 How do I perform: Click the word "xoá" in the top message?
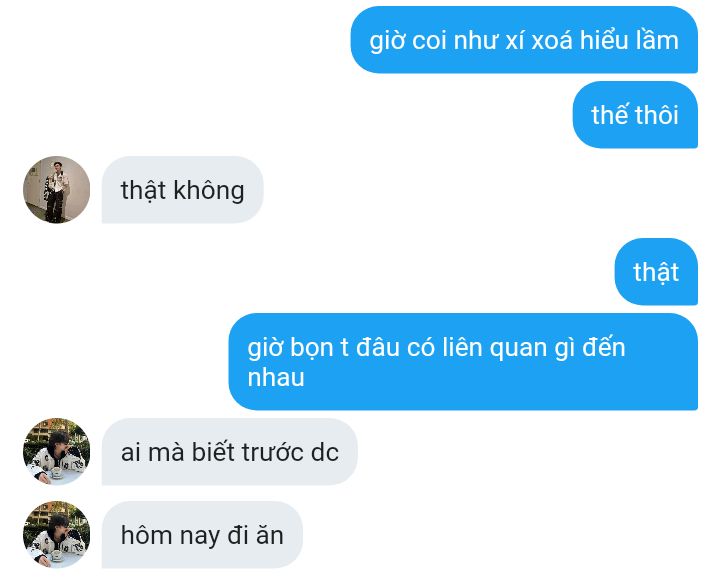click(x=552, y=40)
